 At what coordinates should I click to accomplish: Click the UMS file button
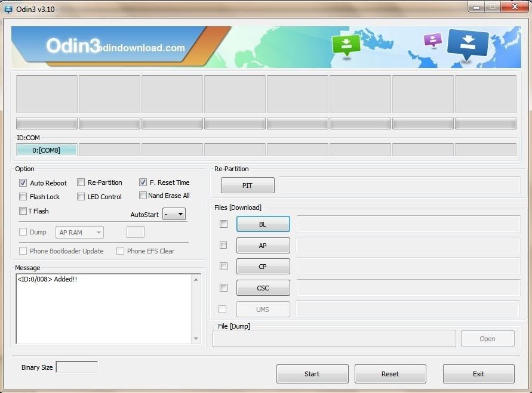[x=263, y=310]
